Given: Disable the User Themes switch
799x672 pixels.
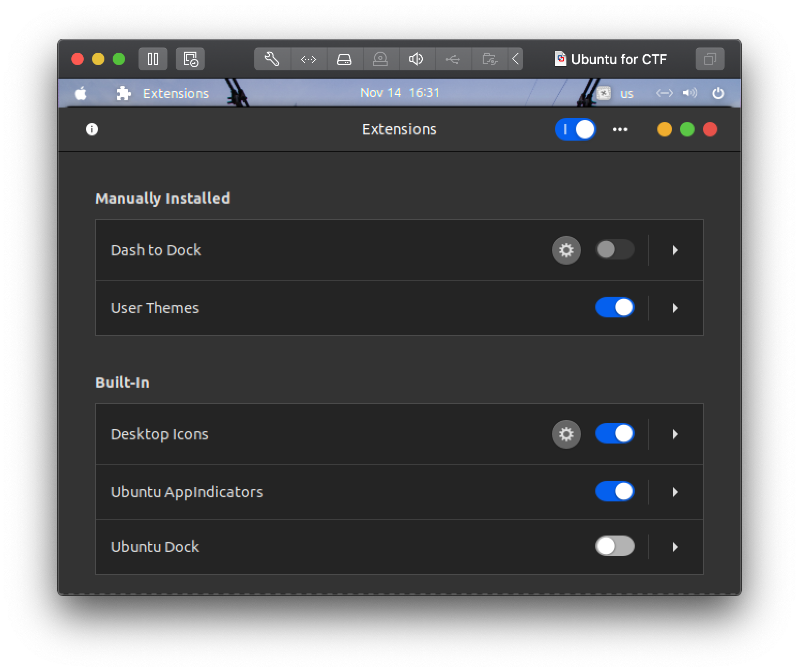Looking at the screenshot, I should click(615, 307).
